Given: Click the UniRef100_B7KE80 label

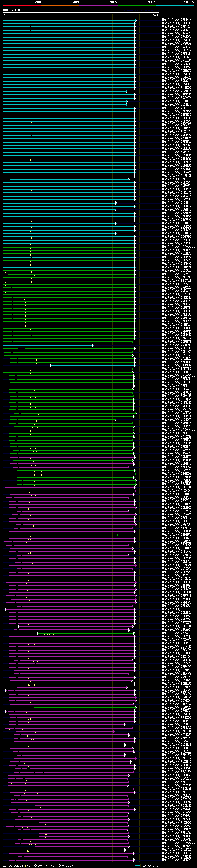Looking at the screenshot, I should (177, 467).
